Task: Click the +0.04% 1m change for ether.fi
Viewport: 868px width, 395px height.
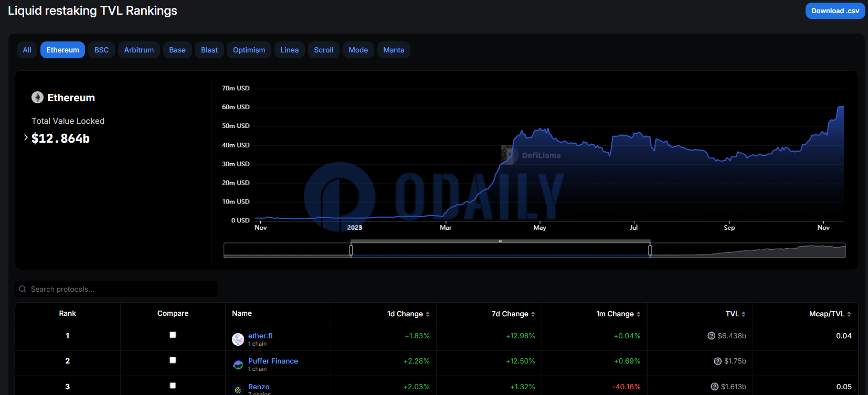Action: pyautogui.click(x=627, y=336)
